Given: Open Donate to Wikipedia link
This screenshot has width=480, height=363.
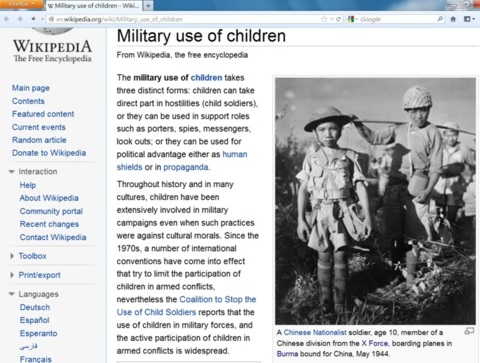Looking at the screenshot, I should (x=49, y=153).
